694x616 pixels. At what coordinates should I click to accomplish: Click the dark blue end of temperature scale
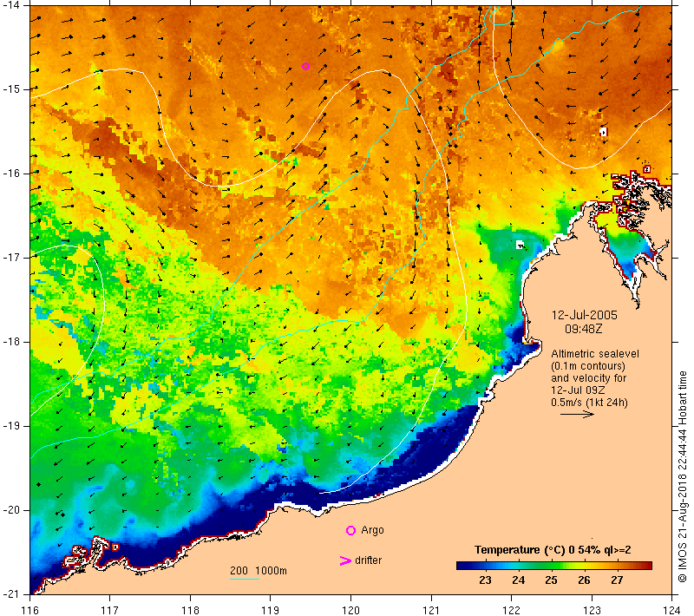[x=462, y=566]
